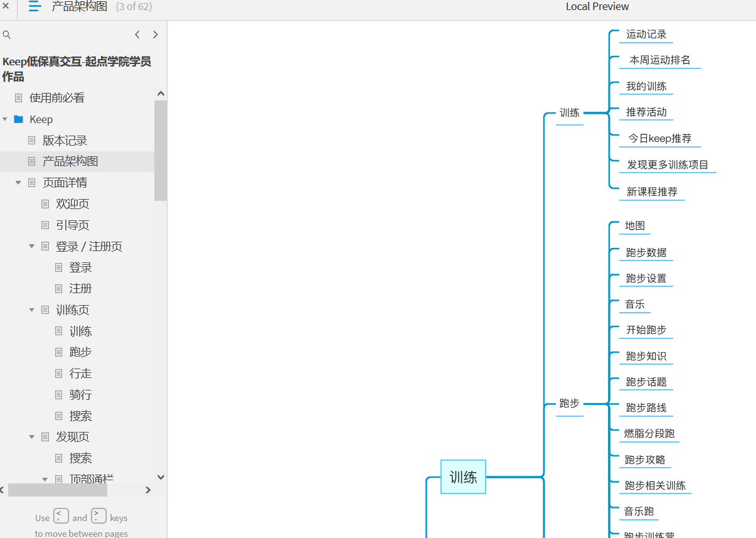The height and width of the screenshot is (538, 756).
Task: Click the Local Preview header text
Action: [x=597, y=7]
